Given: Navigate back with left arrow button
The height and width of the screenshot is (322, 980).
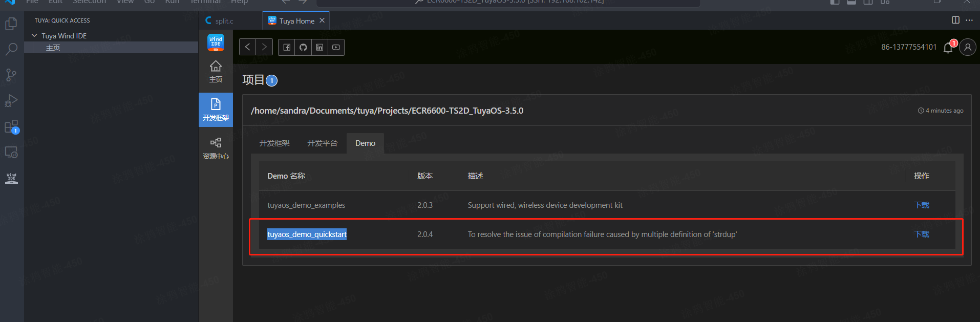Looking at the screenshot, I should [x=248, y=47].
